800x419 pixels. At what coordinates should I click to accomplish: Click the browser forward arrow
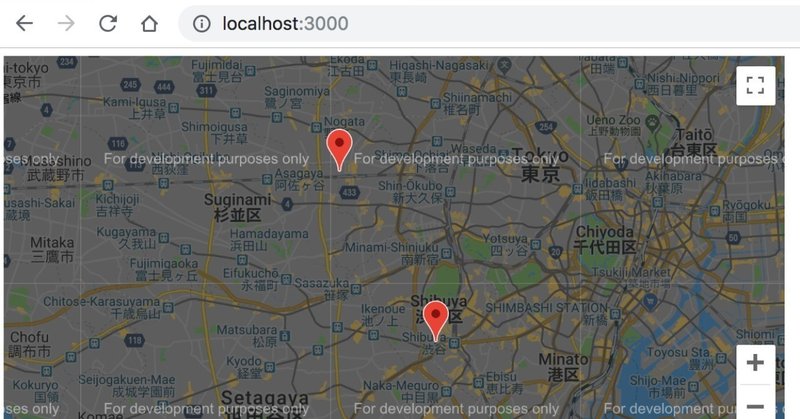(66, 23)
